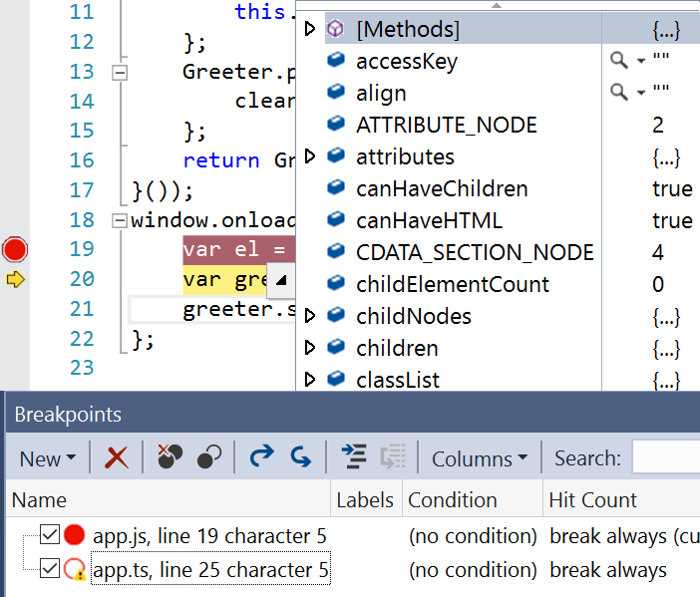Viewport: 700px width, 597px height.
Task: Expand the classList property
Action: 310,380
